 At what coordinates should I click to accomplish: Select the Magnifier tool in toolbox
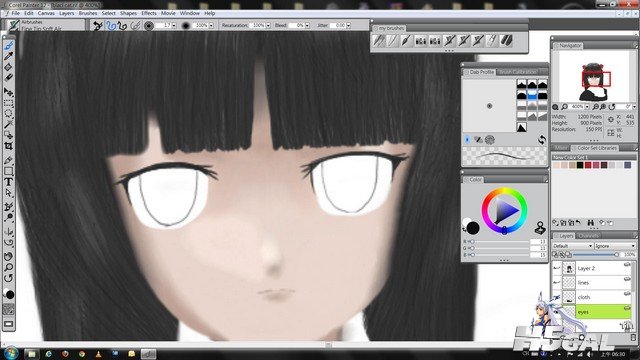[x=9, y=268]
